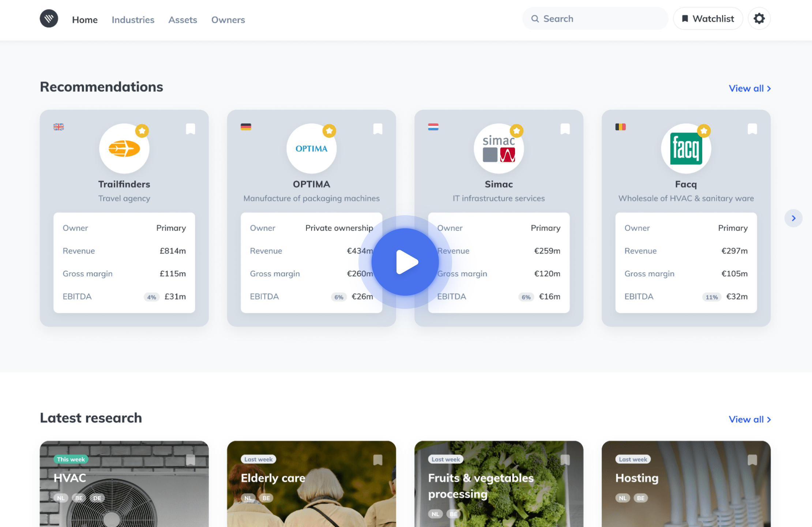The width and height of the screenshot is (812, 527).
Task: Click the star badge on Facq
Action: coord(704,131)
